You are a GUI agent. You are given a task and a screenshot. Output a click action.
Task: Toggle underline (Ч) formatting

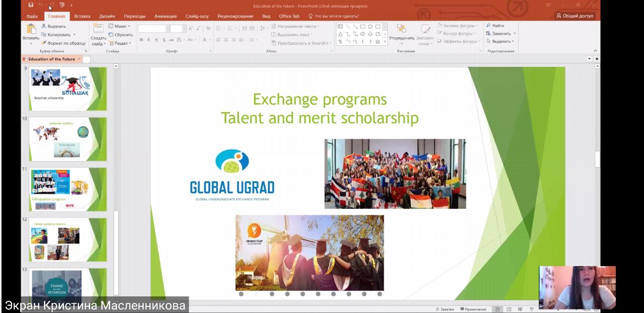[x=156, y=40]
